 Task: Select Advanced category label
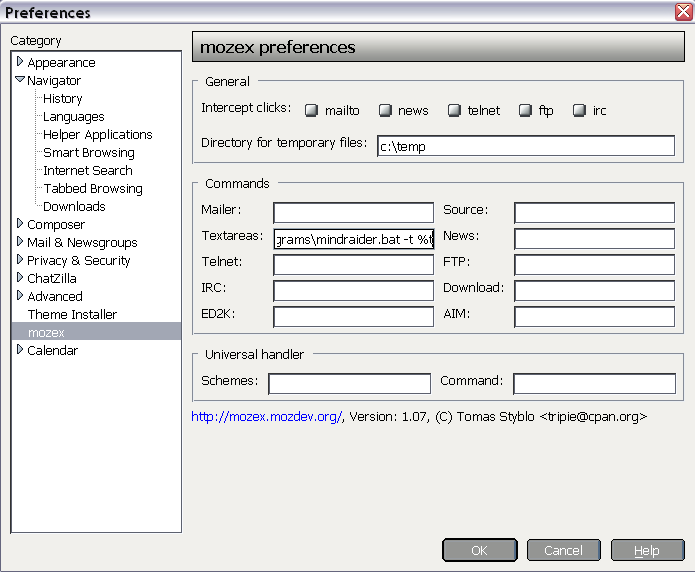tap(55, 296)
